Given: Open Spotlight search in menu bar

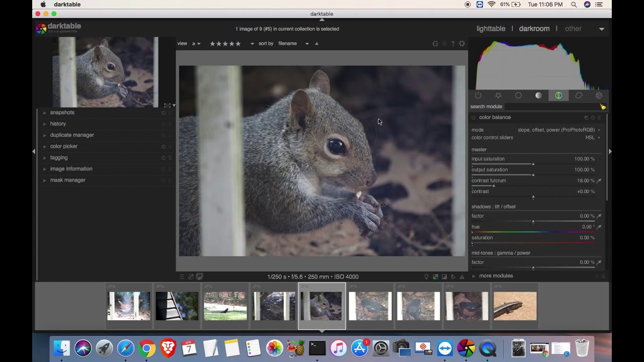Looking at the screenshot, I should (574, 5).
